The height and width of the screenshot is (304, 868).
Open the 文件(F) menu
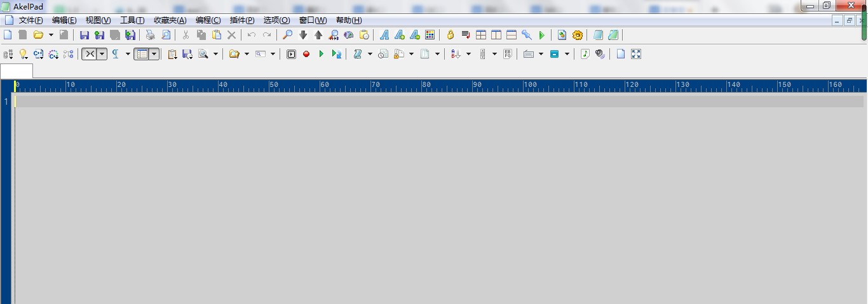[x=31, y=20]
